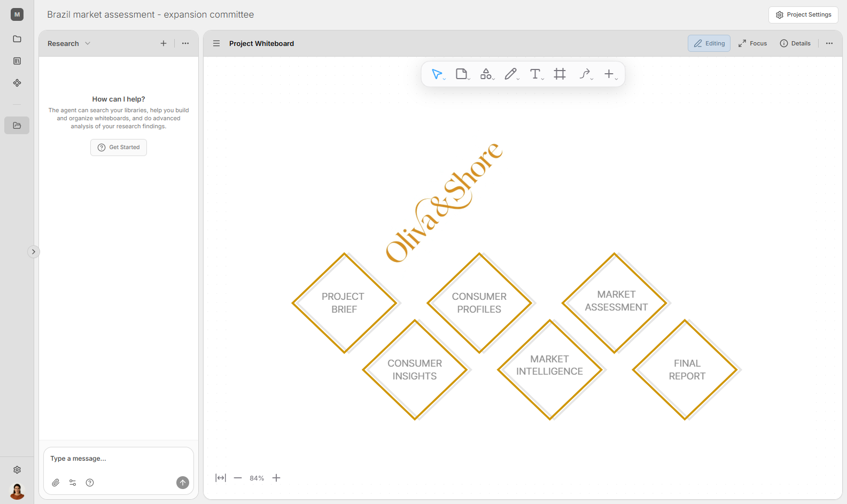Choose the selection pointer tool
Image resolution: width=847 pixels, height=504 pixels.
click(x=438, y=74)
